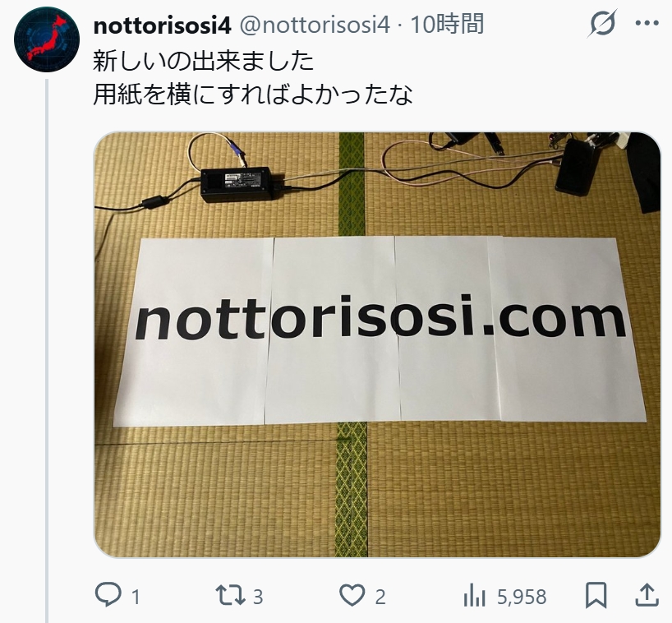
Task: Bookmark this post
Action: click(596, 595)
